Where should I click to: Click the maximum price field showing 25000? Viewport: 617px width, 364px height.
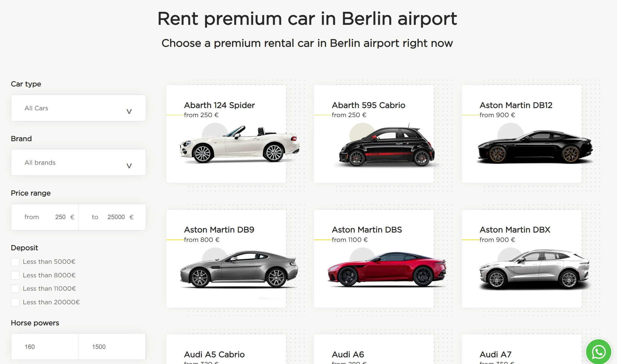[116, 217]
